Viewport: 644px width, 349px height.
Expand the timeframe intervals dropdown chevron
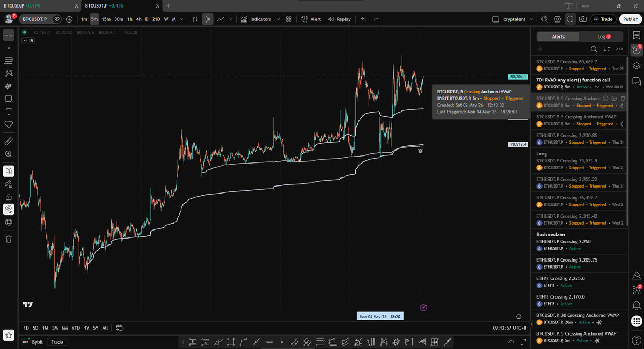(x=181, y=19)
